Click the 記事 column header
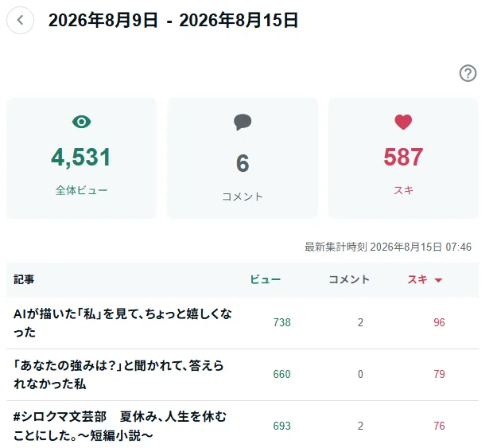The width and height of the screenshot is (497, 448). (x=24, y=279)
